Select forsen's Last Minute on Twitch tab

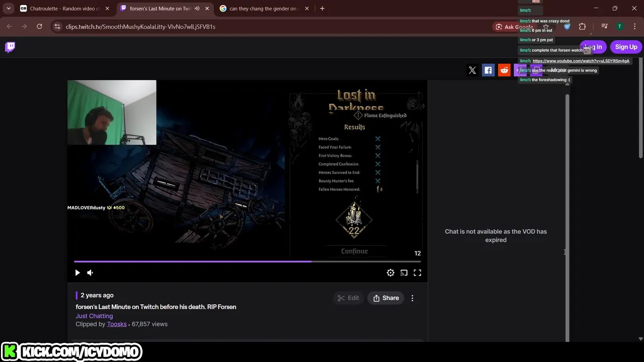tap(160, 9)
